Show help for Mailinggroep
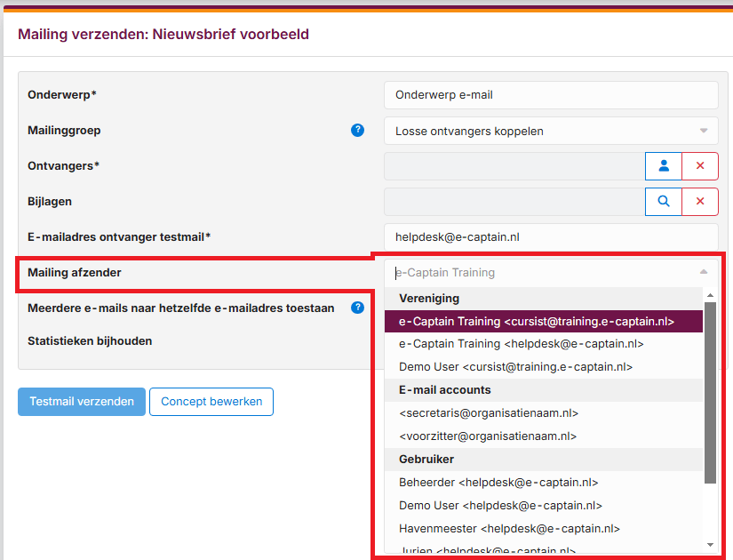Screen dimensions: 733x560 pos(358,130)
